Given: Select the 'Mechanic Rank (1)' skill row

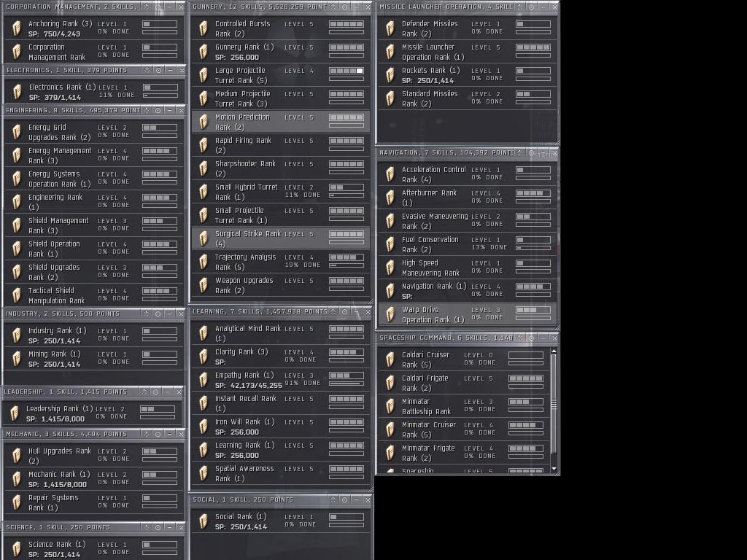Looking at the screenshot, I should (94, 479).
